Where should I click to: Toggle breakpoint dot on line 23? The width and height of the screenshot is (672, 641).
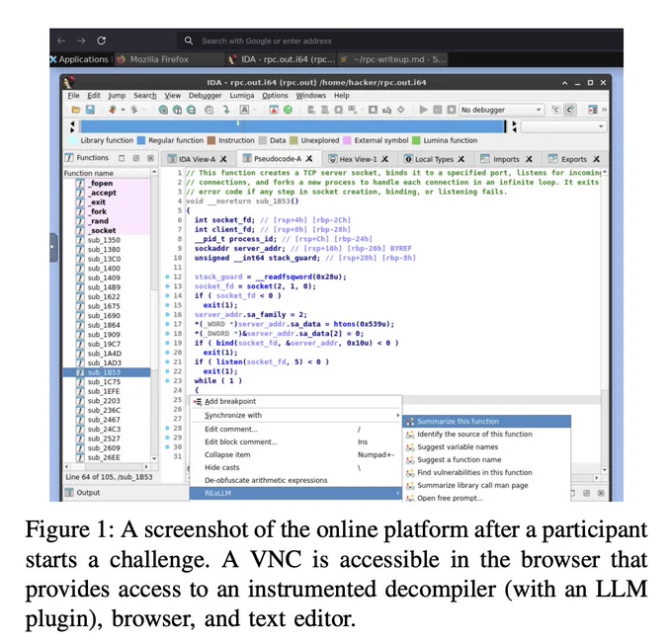click(x=168, y=380)
